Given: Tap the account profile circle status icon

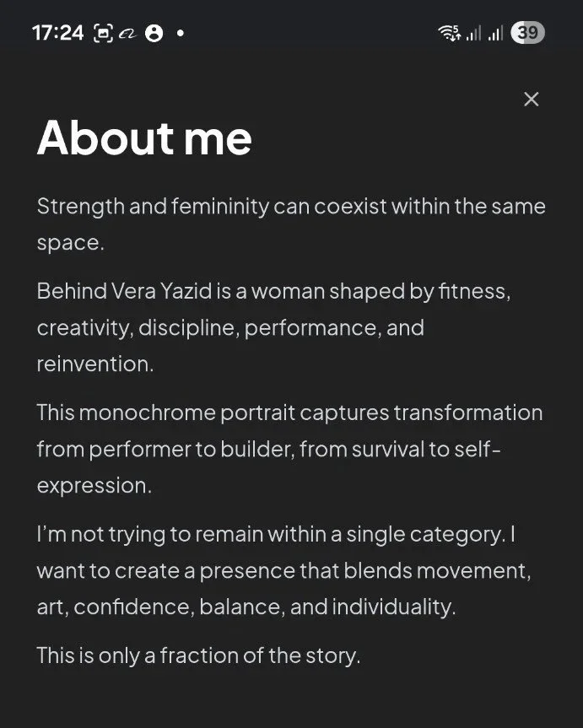Looking at the screenshot, I should 154,33.
